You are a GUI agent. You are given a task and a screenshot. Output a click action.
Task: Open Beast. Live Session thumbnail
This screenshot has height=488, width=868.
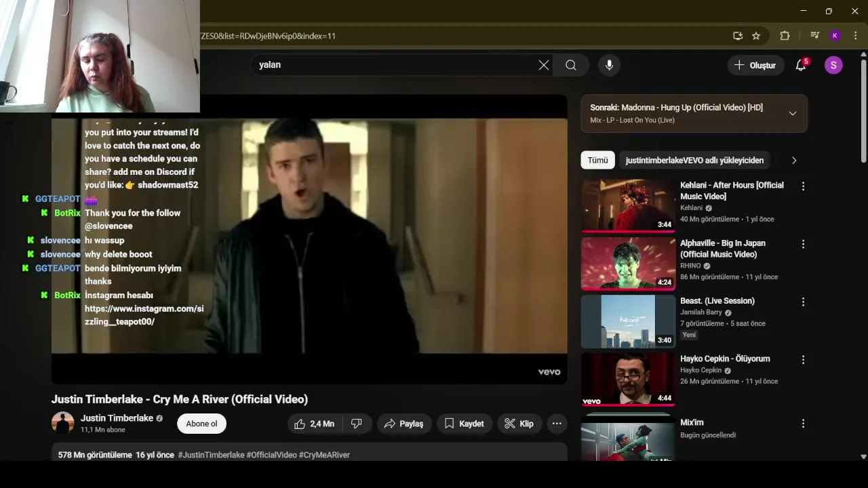point(628,321)
